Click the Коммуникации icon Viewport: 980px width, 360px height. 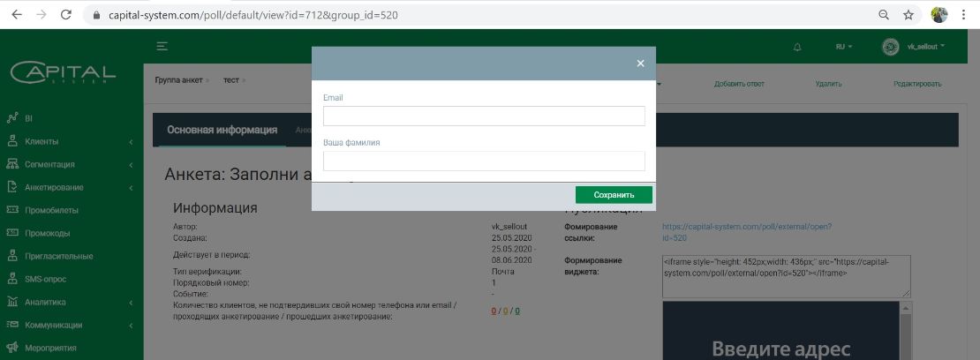11,325
